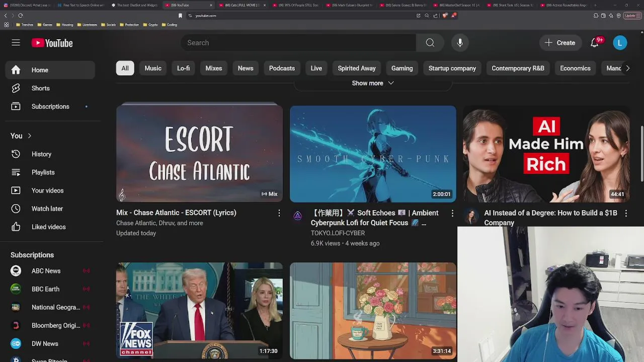Open Your videos from sidebar

coord(50,191)
